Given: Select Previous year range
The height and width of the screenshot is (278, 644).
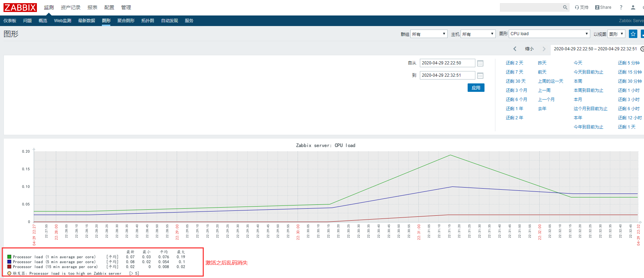Looking at the screenshot, I should point(542,109).
